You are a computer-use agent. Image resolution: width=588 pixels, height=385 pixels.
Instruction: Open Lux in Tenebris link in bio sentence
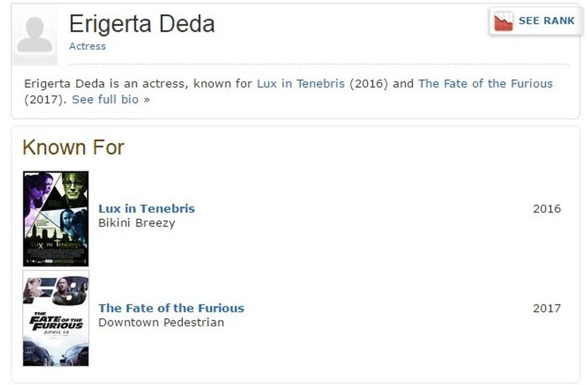301,83
